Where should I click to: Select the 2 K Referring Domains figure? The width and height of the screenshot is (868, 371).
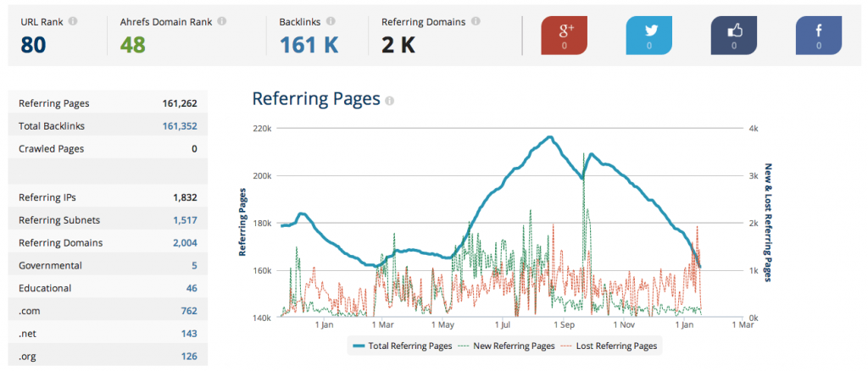[x=398, y=46]
